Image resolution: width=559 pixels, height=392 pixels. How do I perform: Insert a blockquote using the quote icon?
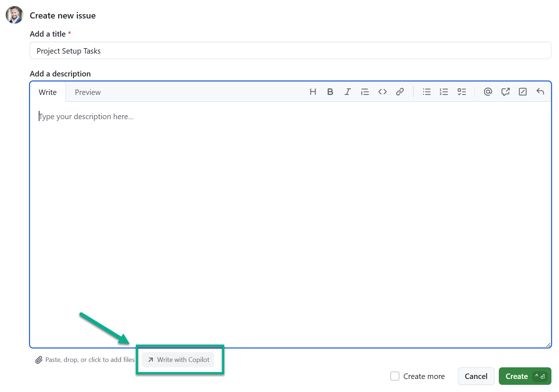point(365,92)
